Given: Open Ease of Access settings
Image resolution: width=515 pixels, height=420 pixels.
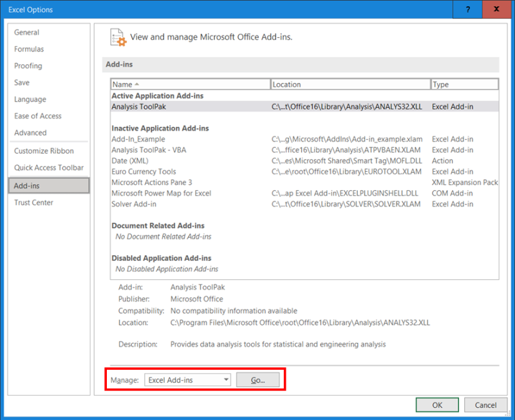Looking at the screenshot, I should point(38,116).
